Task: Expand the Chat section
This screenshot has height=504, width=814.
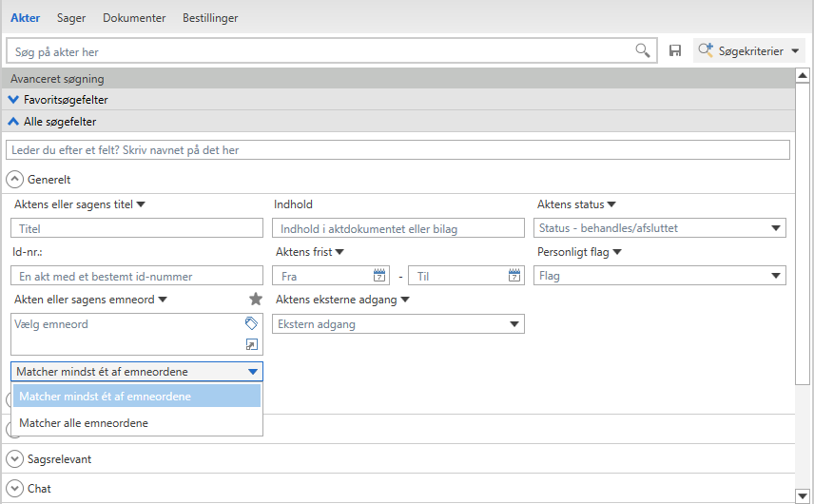Action: pos(14,488)
